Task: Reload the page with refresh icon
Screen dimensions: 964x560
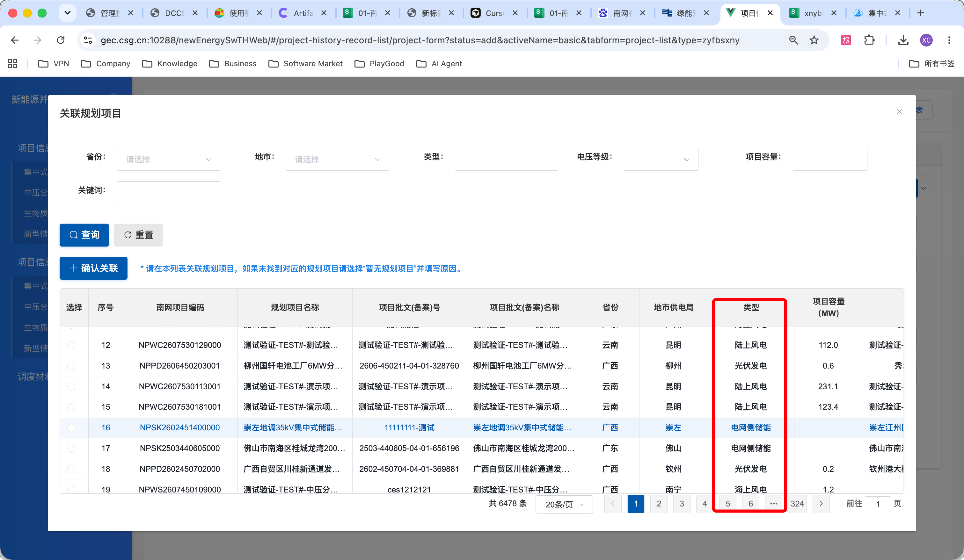Action: tap(61, 40)
